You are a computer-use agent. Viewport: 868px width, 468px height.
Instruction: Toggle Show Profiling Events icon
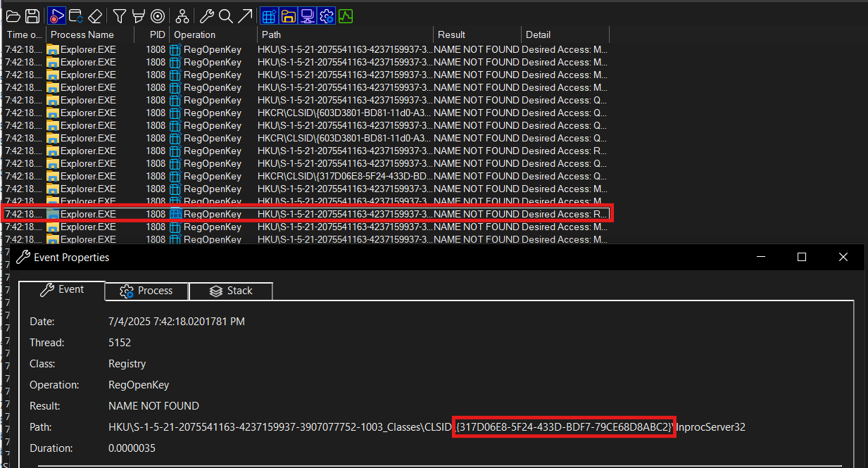click(345, 15)
